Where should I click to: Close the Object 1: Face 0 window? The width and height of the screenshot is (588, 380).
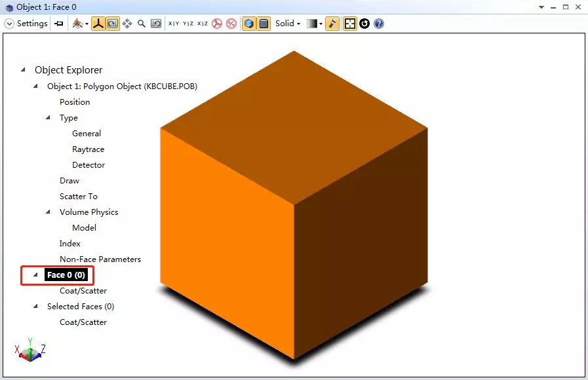click(578, 7)
